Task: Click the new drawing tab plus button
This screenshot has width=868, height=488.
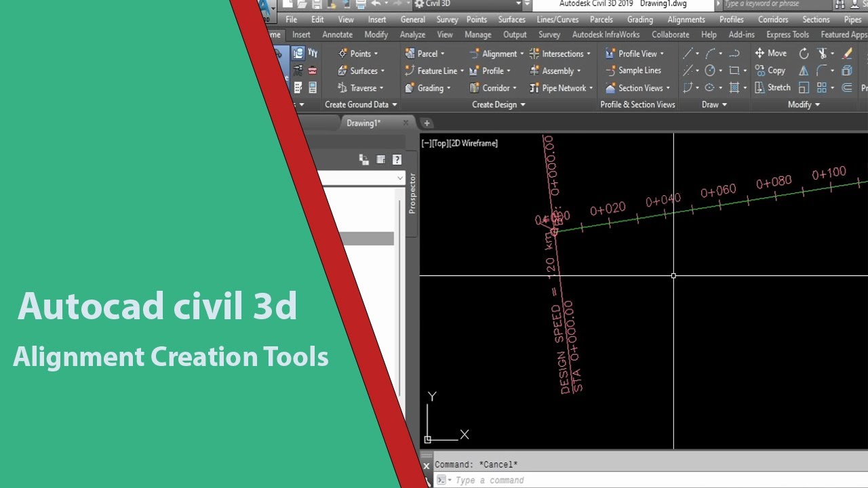Action: 427,123
